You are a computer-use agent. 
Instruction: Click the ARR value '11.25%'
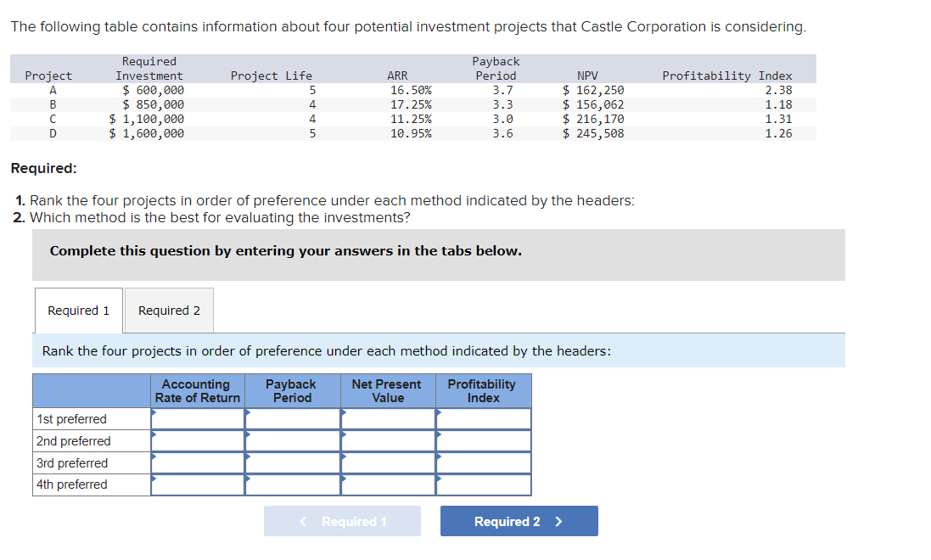pos(411,119)
